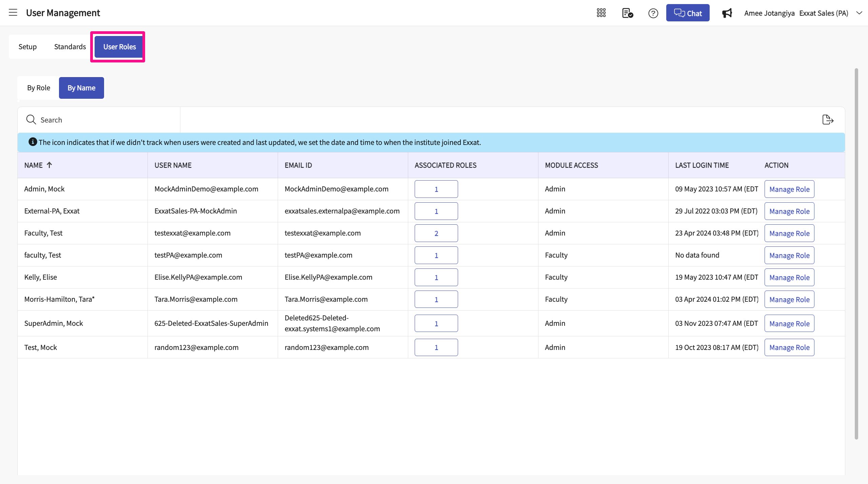Screen dimensions: 868x484
Task: Select the By Name view toggle
Action: (x=81, y=88)
